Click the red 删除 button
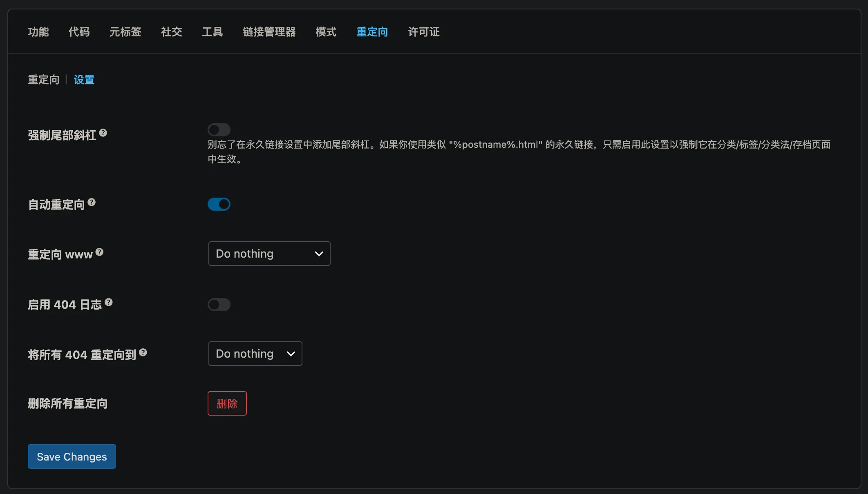 pyautogui.click(x=227, y=403)
